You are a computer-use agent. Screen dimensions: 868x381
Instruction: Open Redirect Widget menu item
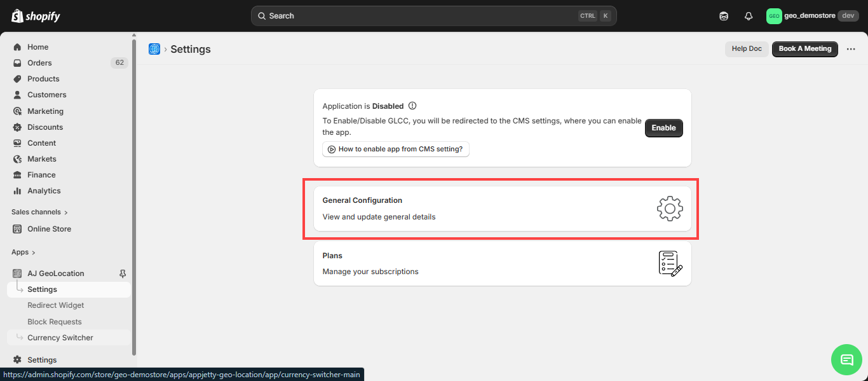click(56, 305)
